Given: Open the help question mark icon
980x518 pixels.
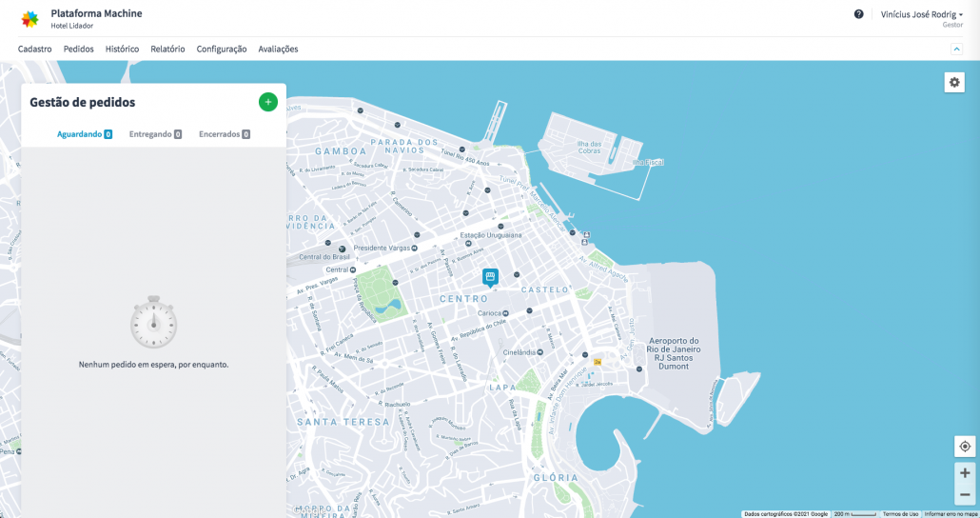Looking at the screenshot, I should click(x=859, y=13).
